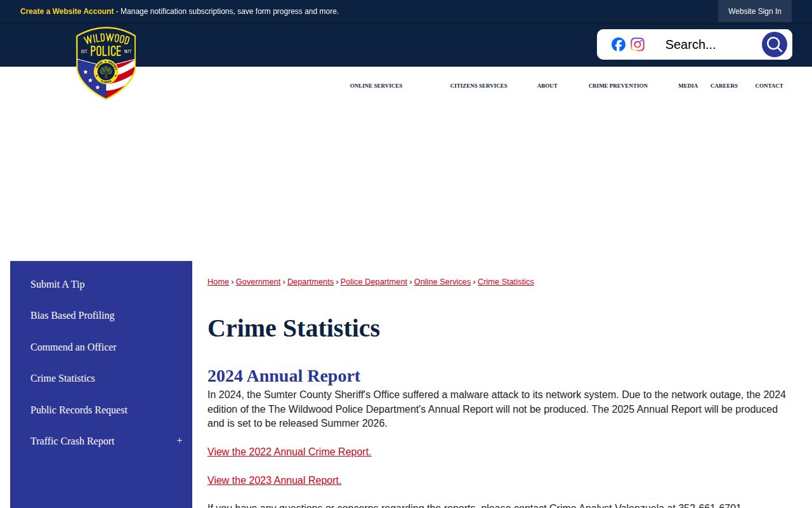This screenshot has height=508, width=812.
Task: Open the Instagram page icon
Action: (638, 44)
